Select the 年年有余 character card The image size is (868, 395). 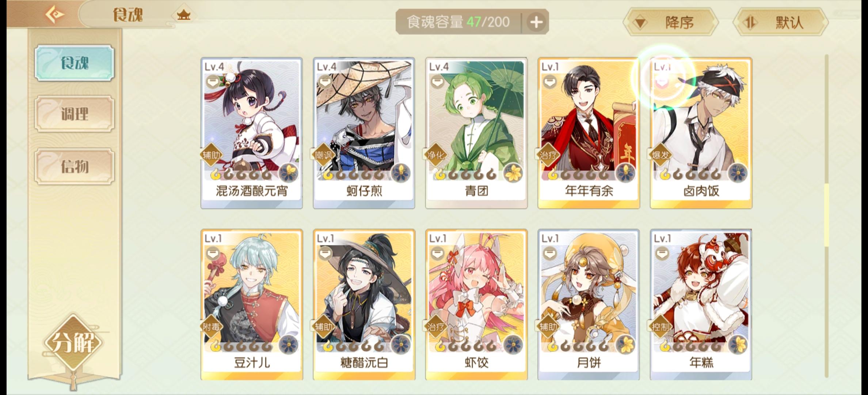point(589,133)
